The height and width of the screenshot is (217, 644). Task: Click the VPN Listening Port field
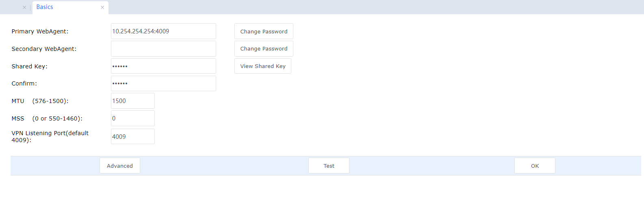pyautogui.click(x=132, y=136)
